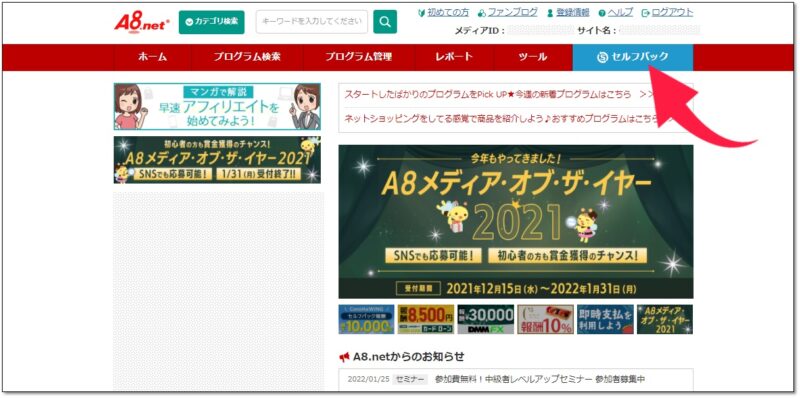The height and width of the screenshot is (398, 800).
Task: Open the 初めての方 link
Action: [442, 12]
